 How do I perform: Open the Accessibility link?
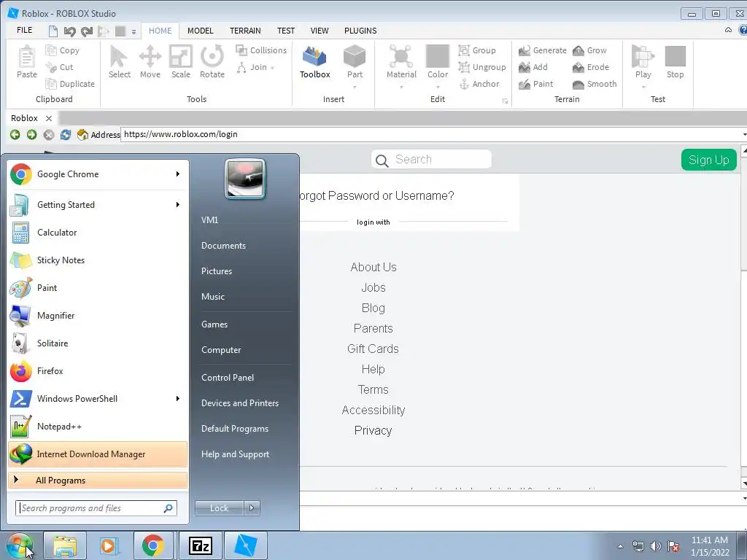tap(373, 410)
